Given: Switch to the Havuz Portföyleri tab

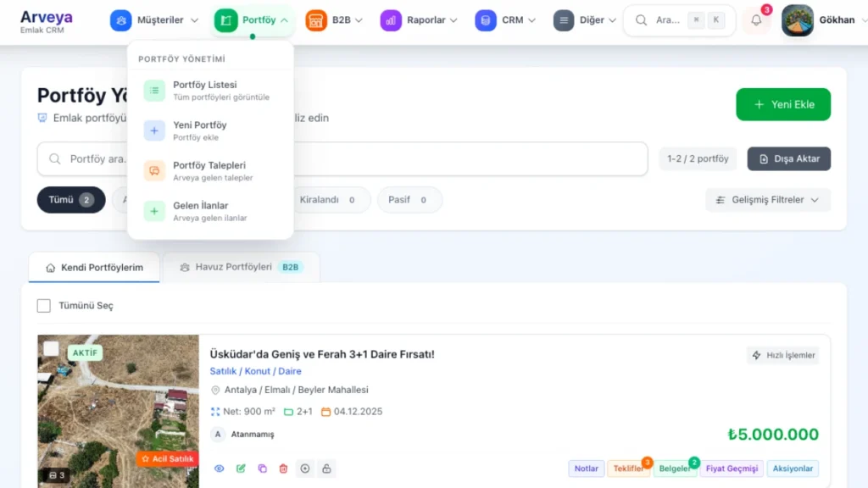Looking at the screenshot, I should click(241, 267).
